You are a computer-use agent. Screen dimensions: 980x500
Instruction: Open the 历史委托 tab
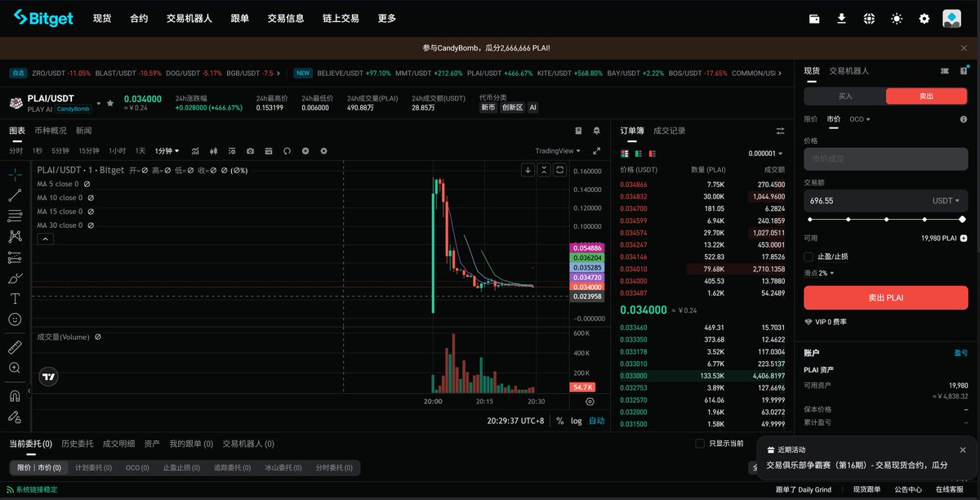click(78, 444)
